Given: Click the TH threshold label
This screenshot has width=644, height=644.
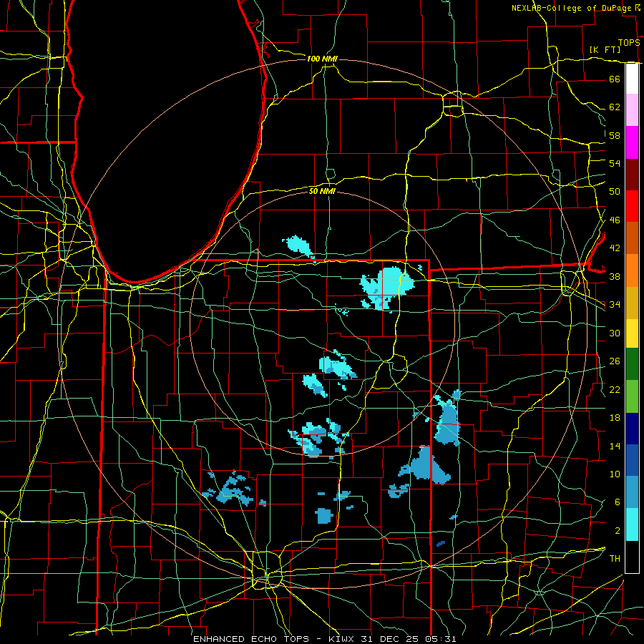Looking at the screenshot, I should click(x=615, y=559).
